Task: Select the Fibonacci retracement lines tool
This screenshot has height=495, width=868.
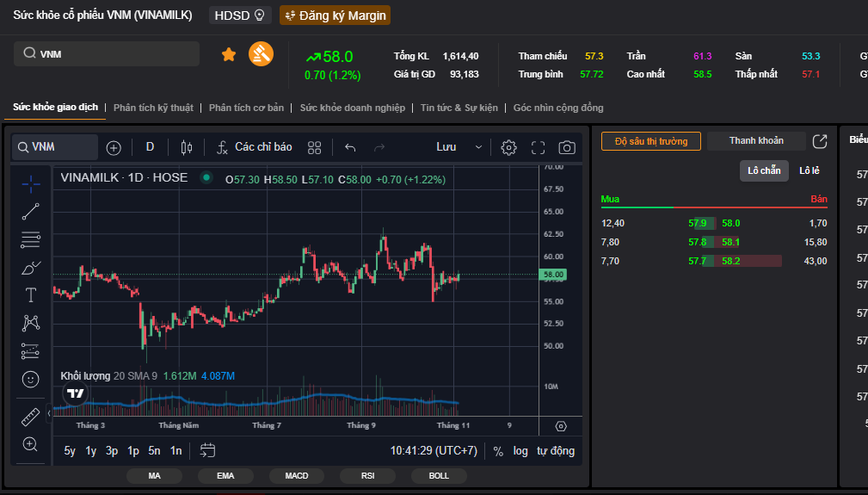Action: (x=30, y=239)
